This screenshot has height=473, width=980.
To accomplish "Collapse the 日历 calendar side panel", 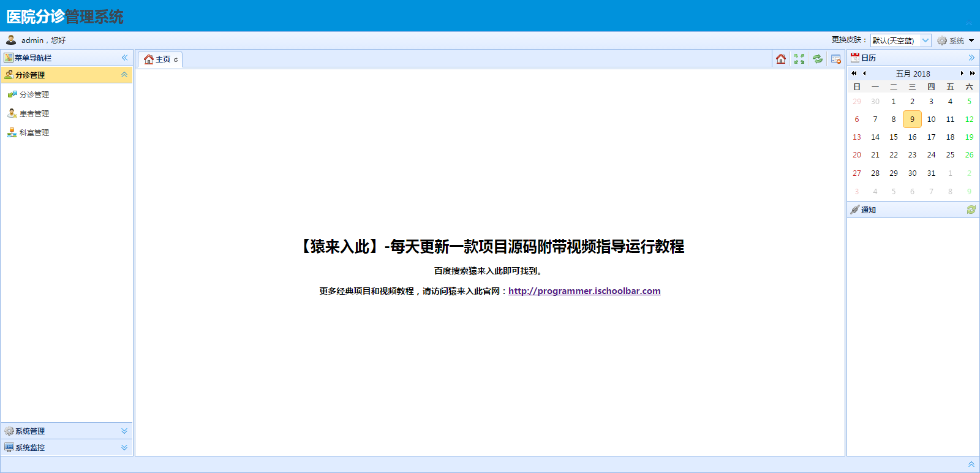I will tap(971, 58).
